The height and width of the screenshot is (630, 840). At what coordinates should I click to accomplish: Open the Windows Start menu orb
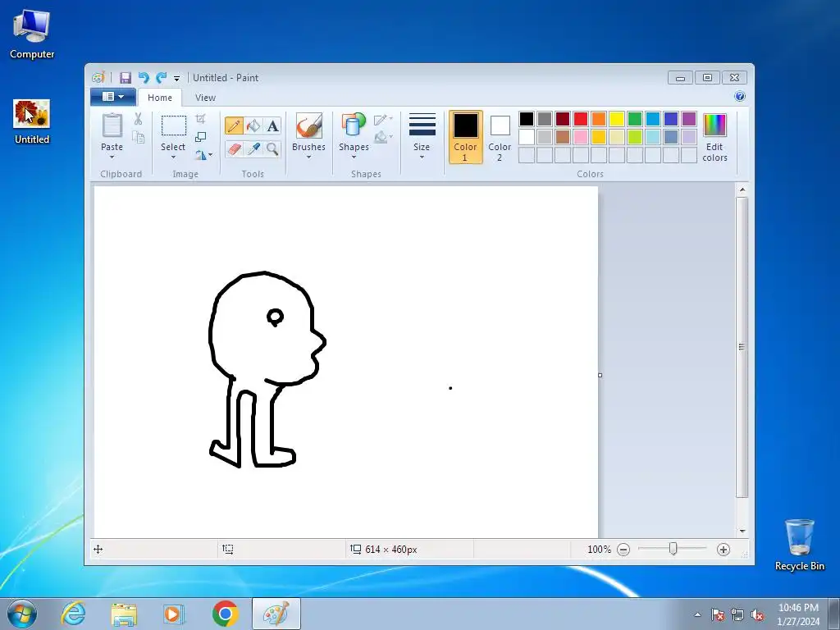22,614
